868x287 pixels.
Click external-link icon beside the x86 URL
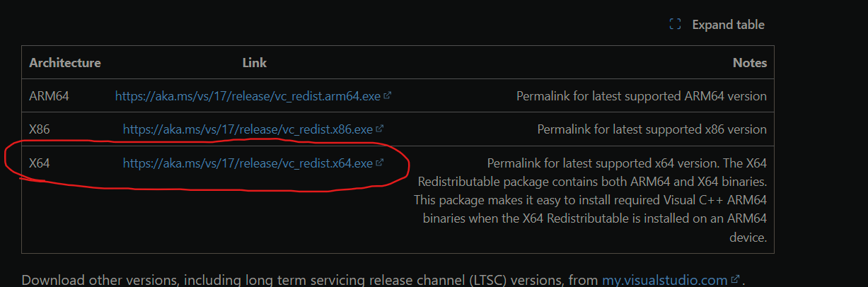380,129
